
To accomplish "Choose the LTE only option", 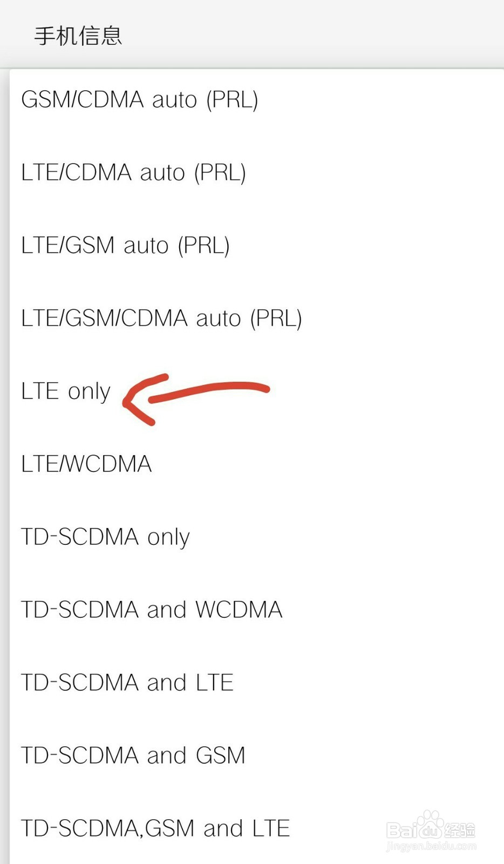I will [x=66, y=391].
